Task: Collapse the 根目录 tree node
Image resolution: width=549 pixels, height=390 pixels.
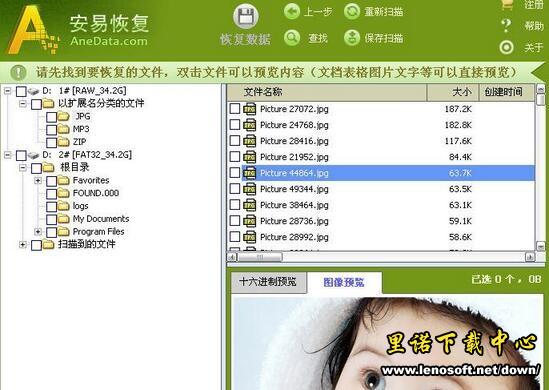Action: tap(23, 168)
